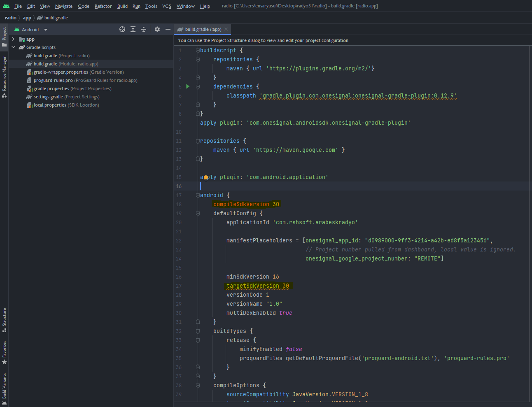This screenshot has height=407, width=532.
Task: Open the File menu
Action: point(18,6)
